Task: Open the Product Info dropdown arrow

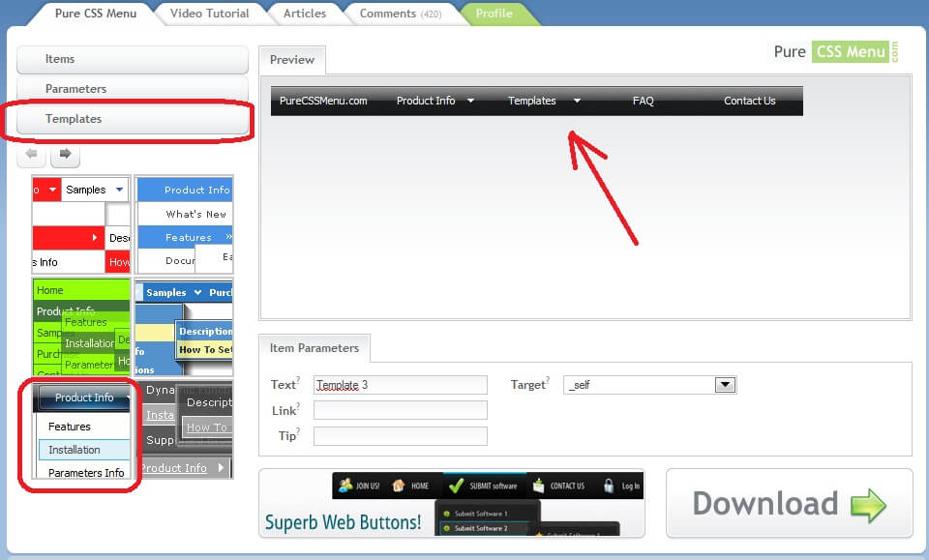Action: (x=470, y=101)
